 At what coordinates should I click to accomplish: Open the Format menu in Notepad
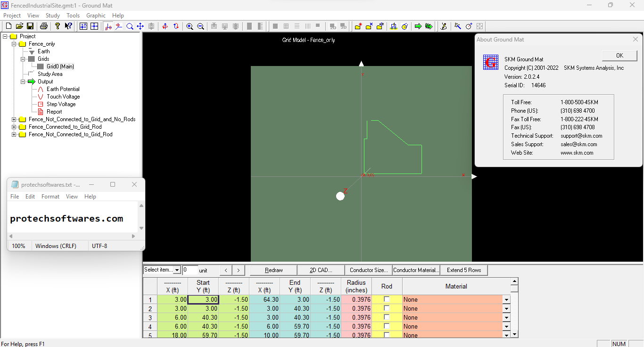pos(50,197)
